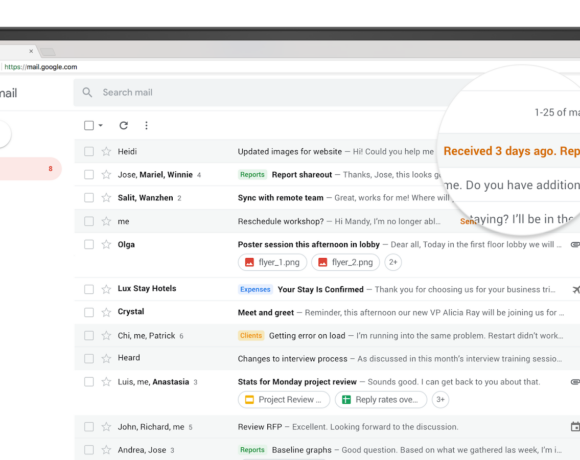The image size is (580, 460).
Task: Star the Reschedule workshop email from me
Action: [x=107, y=221]
